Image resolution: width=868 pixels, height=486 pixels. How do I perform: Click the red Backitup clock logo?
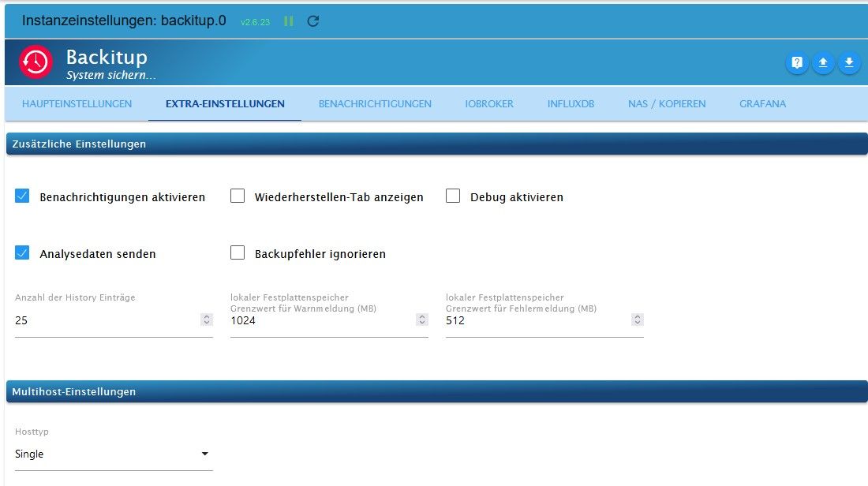pyautogui.click(x=36, y=62)
